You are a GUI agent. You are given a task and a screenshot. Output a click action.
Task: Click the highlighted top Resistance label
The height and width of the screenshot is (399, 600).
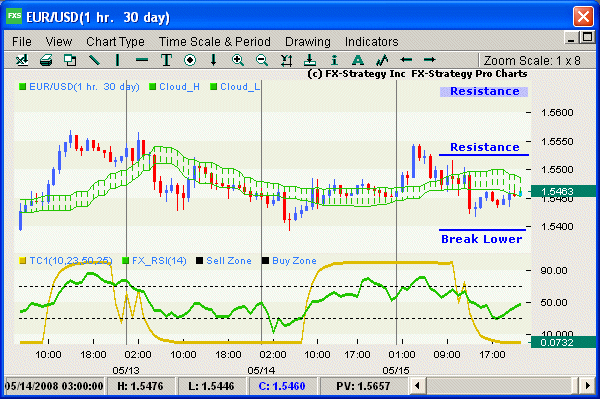pos(484,91)
